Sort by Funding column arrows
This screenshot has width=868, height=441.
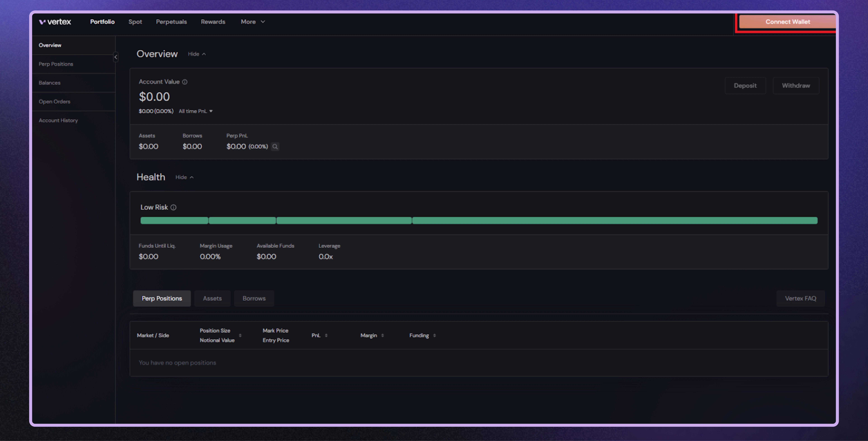pyautogui.click(x=434, y=335)
